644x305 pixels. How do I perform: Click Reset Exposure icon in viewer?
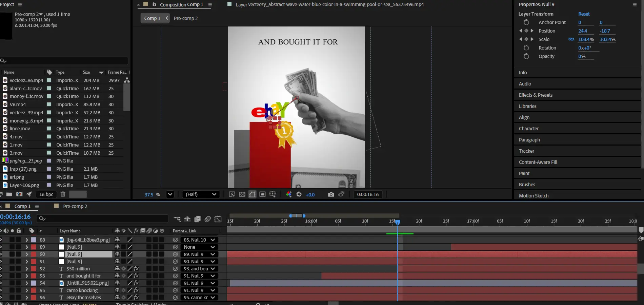click(x=299, y=194)
